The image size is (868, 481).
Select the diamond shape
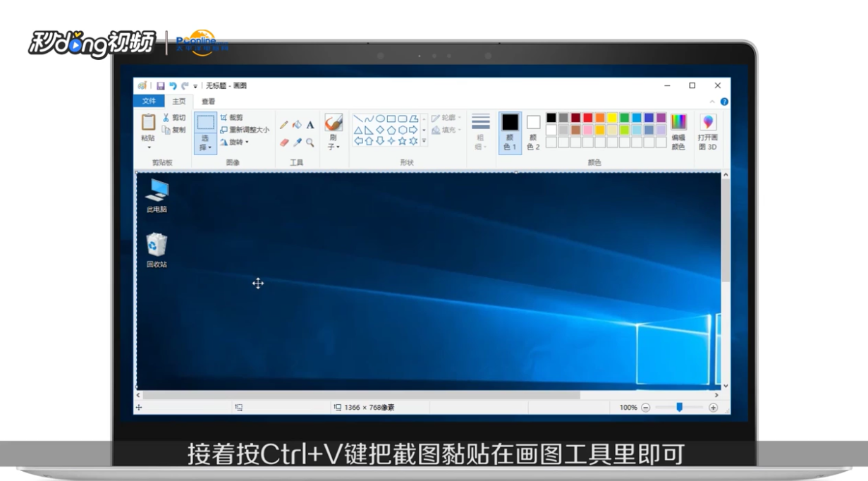tap(380, 130)
